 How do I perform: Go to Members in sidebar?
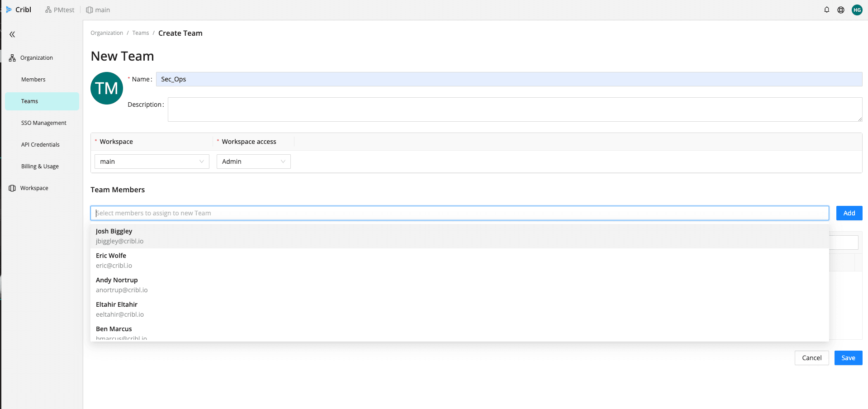click(x=33, y=80)
